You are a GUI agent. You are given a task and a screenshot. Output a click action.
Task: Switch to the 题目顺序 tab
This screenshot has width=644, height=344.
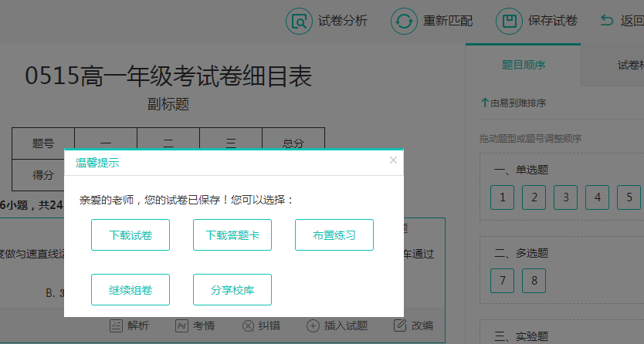pyautogui.click(x=524, y=65)
